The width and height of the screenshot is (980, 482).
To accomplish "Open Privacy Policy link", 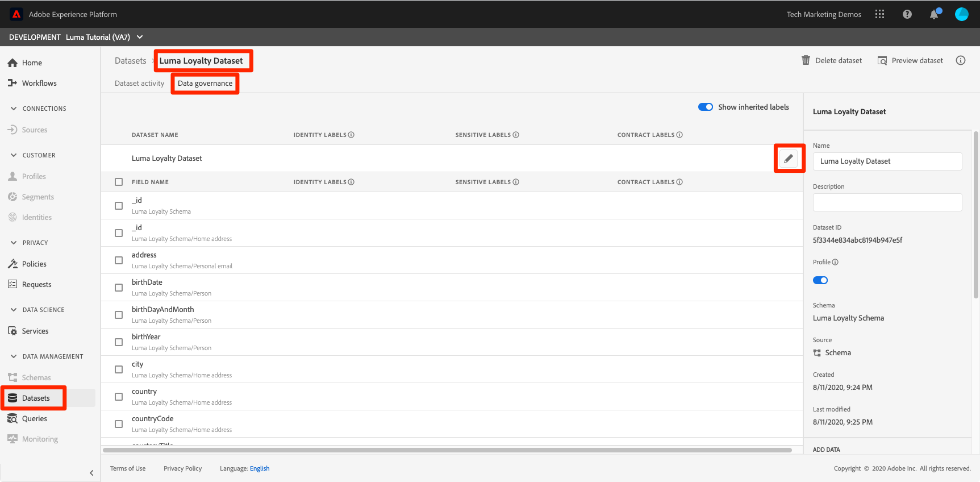I will point(183,468).
